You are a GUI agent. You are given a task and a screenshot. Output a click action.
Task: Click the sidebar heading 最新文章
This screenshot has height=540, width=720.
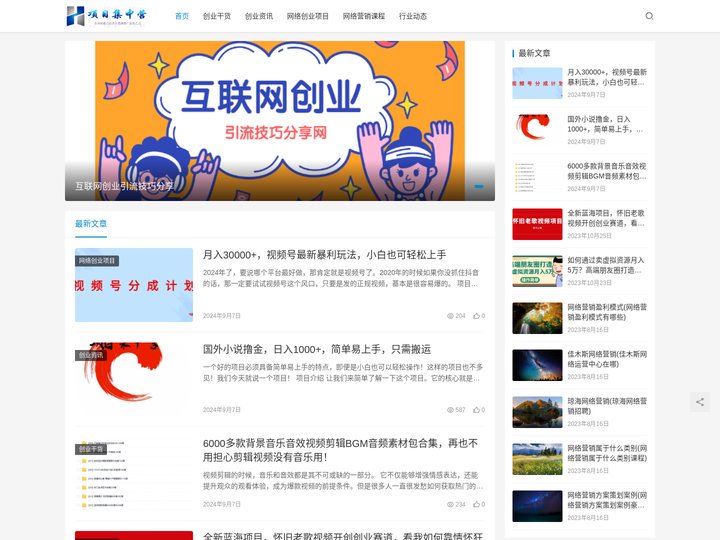534,53
